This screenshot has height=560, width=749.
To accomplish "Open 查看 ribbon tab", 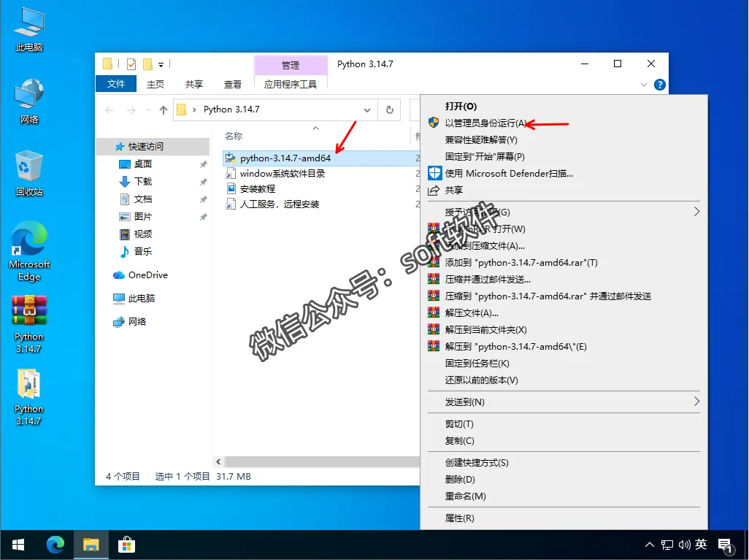I will tap(233, 84).
